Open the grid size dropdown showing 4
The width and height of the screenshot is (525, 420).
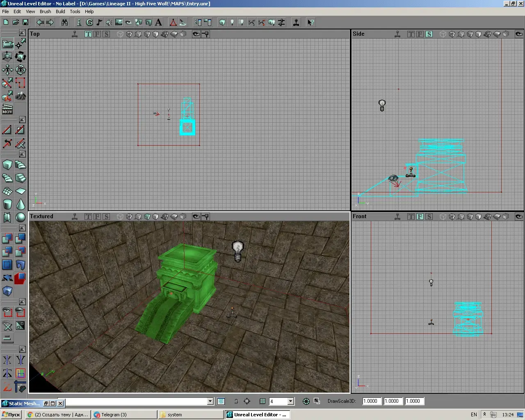coord(291,402)
